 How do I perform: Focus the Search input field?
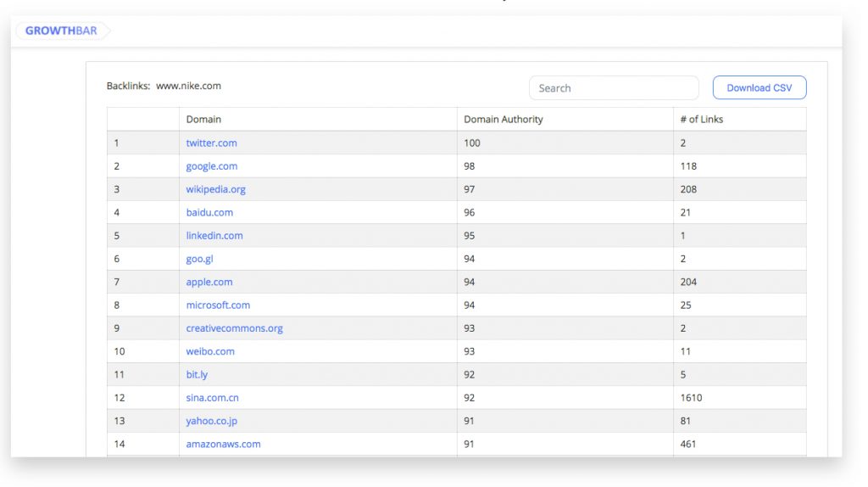click(614, 88)
